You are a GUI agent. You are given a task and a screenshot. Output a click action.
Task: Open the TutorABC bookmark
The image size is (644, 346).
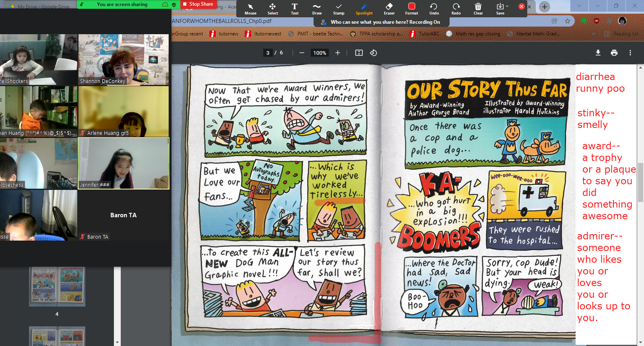425,34
